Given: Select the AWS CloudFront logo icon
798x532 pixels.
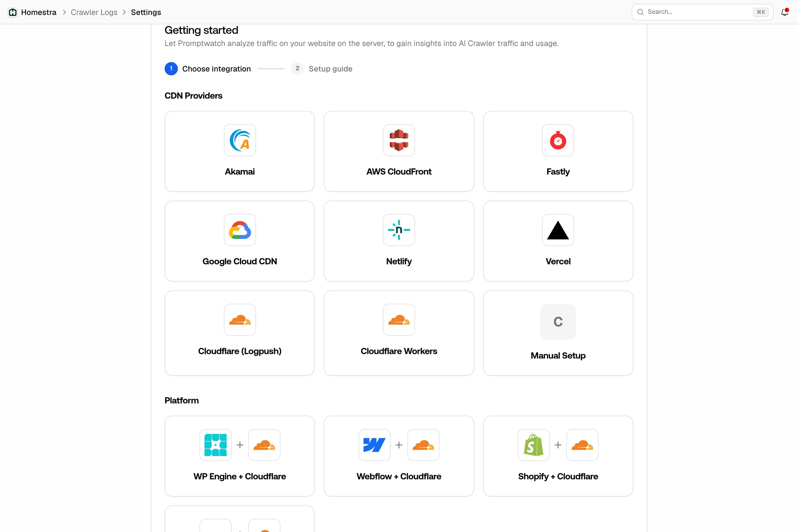Looking at the screenshot, I should tap(399, 140).
